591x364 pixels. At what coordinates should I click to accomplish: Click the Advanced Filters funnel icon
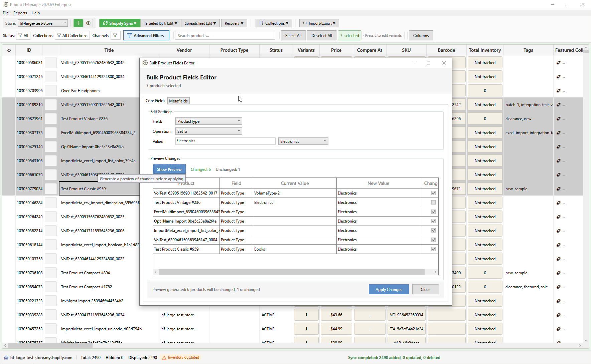click(x=130, y=35)
